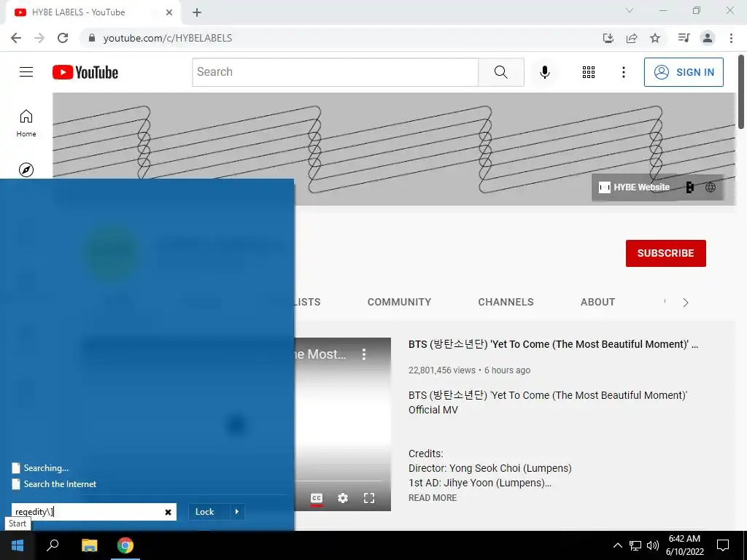747x560 pixels.
Task: Click READ MORE under the video description
Action: point(433,497)
